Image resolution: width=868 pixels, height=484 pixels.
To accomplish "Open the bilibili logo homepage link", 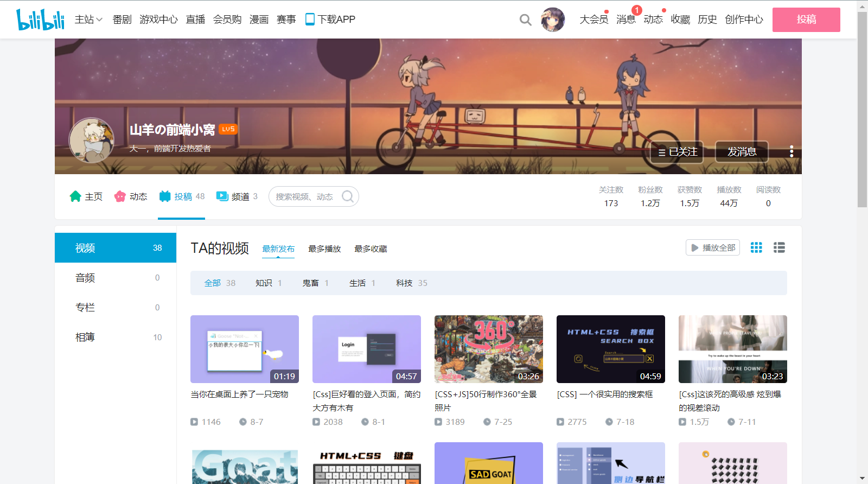I will 41,20.
